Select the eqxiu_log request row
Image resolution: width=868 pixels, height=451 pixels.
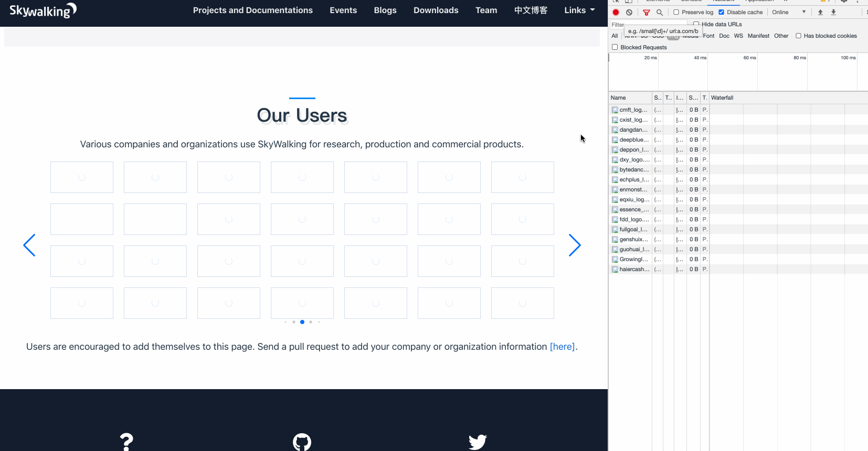[x=738, y=199]
